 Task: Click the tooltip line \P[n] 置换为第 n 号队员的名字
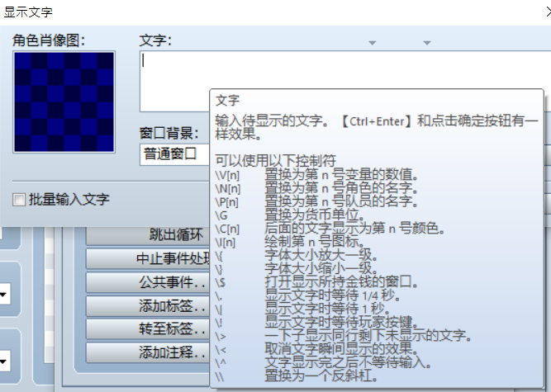click(x=316, y=201)
